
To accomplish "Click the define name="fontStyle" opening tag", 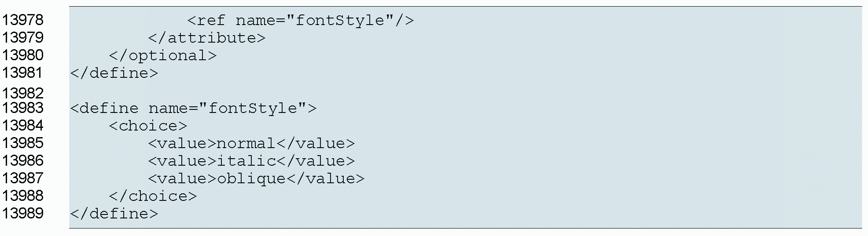I will coord(193,109).
